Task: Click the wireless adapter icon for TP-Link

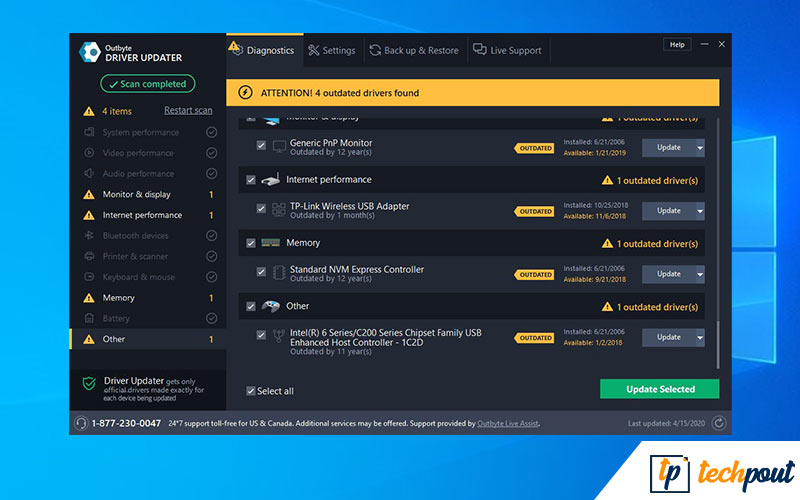Action: [276, 210]
